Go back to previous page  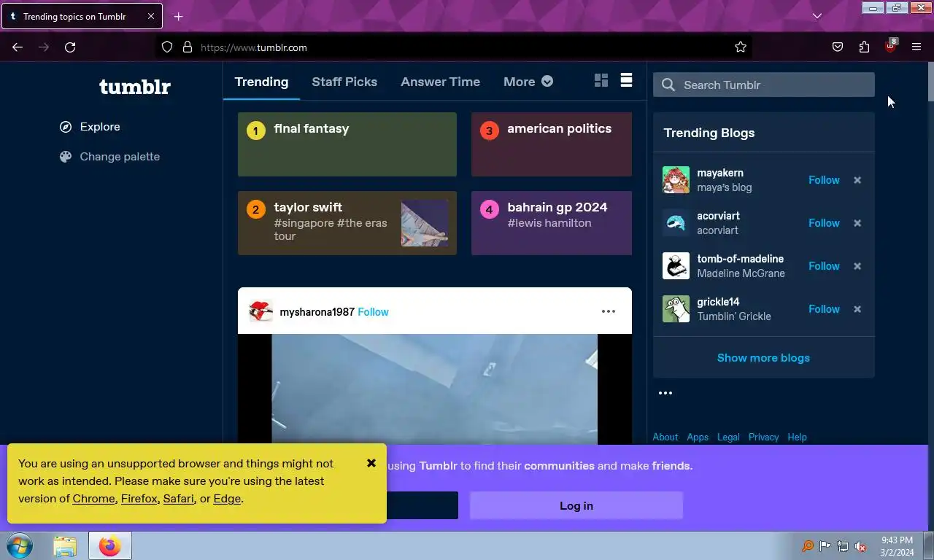pos(18,47)
